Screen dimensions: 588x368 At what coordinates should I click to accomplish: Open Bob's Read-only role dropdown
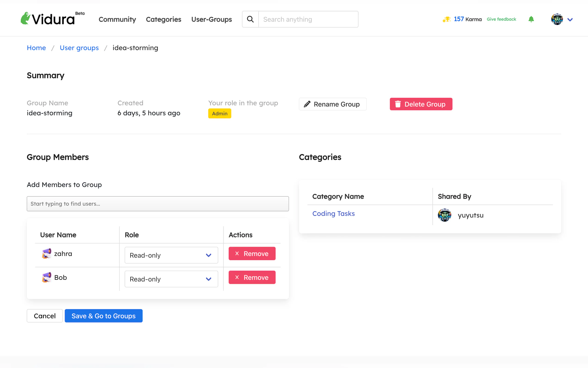pos(171,279)
